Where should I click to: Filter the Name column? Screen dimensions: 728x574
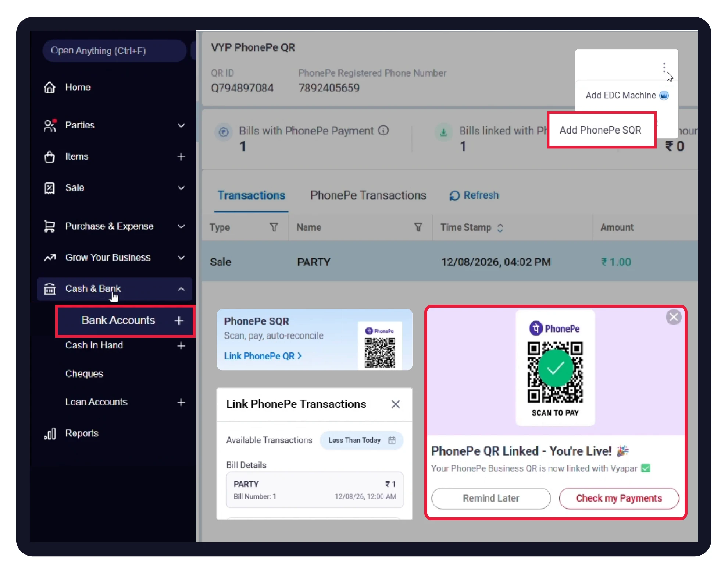coord(418,227)
